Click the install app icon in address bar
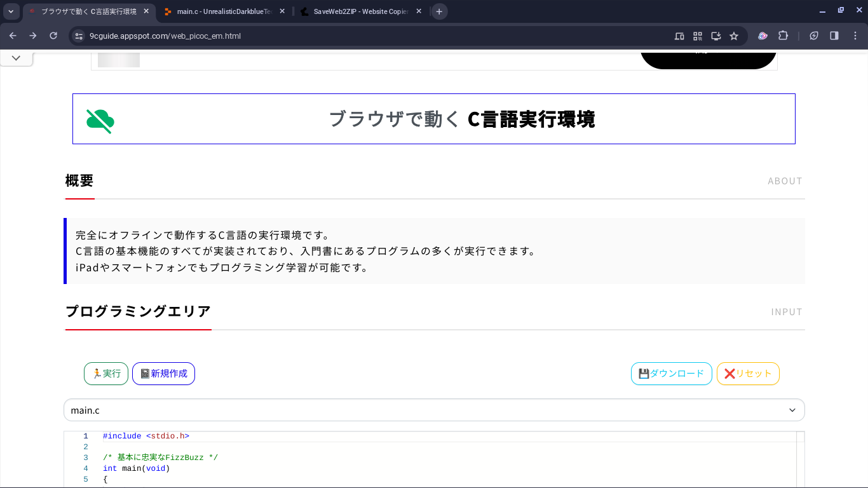868x488 pixels. coord(716,36)
